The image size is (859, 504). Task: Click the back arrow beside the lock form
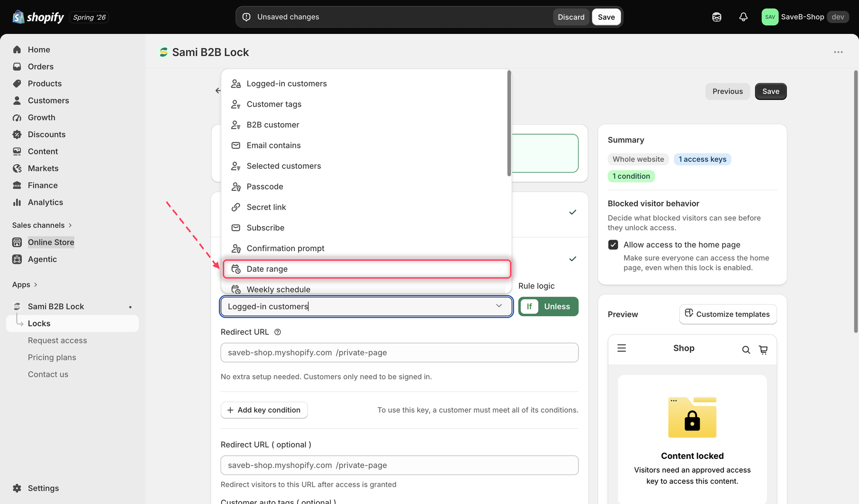(x=218, y=91)
